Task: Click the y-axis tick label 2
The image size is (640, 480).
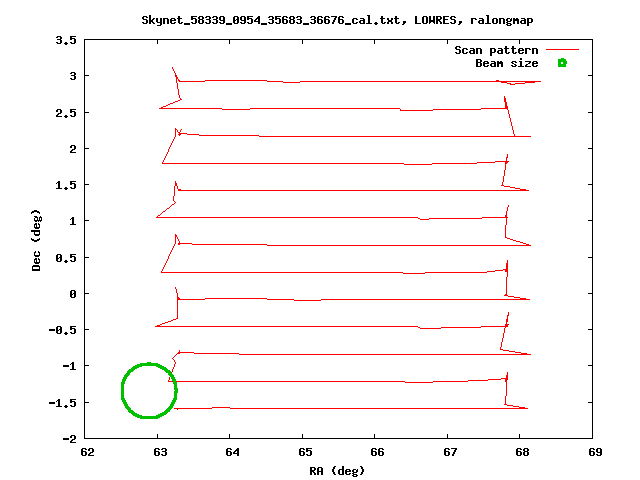Action: pos(73,149)
